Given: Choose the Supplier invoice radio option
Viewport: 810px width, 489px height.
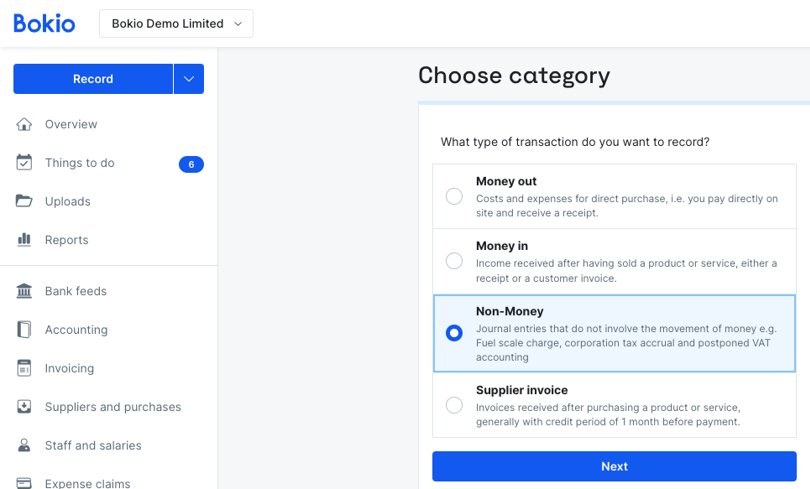Looking at the screenshot, I should (454, 405).
